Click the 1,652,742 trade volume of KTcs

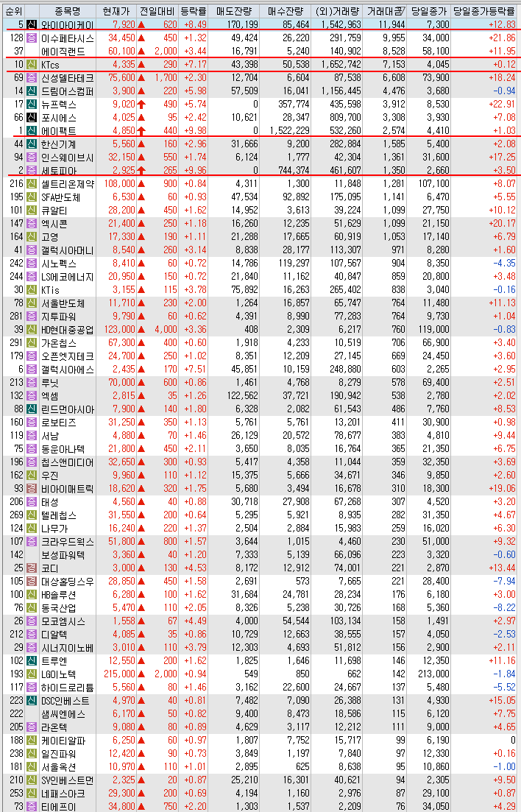tap(341, 64)
